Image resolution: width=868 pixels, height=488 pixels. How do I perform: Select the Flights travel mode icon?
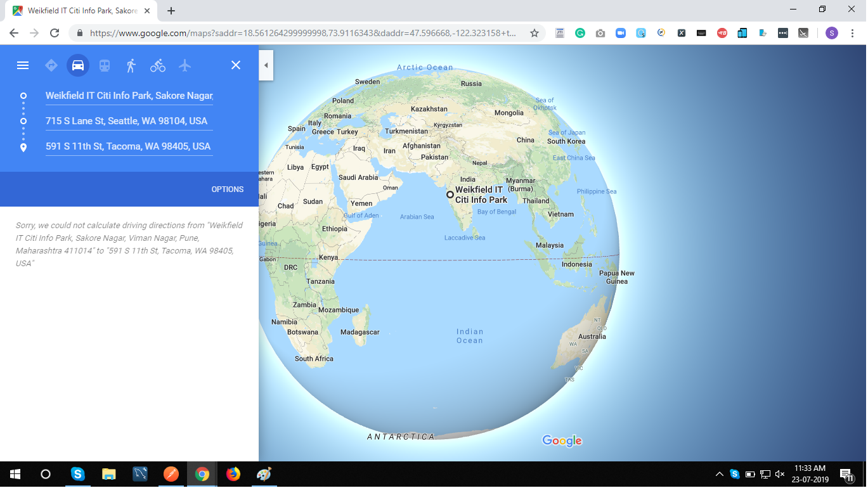185,65
